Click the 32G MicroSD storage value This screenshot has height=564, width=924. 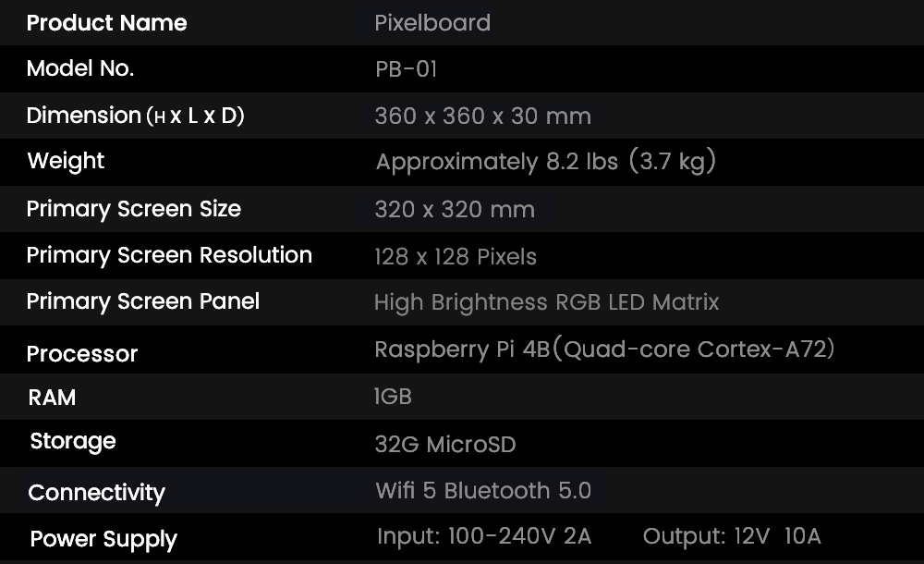click(x=445, y=445)
